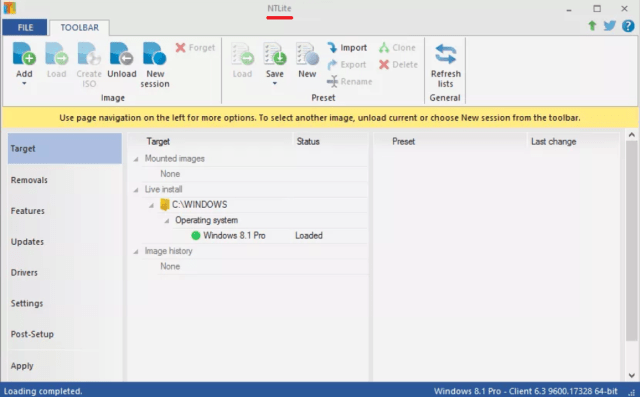Collapse the C:\WINDOWS node

tap(151, 205)
